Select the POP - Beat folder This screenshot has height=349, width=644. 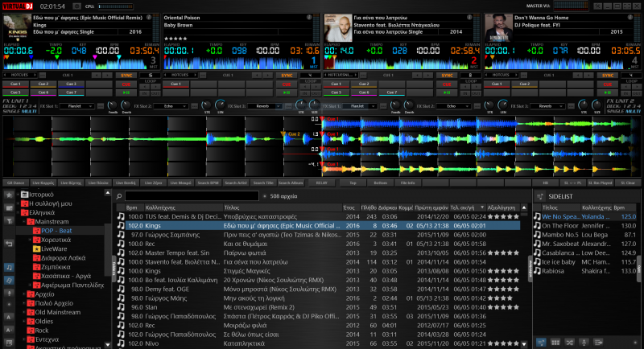[56, 230]
